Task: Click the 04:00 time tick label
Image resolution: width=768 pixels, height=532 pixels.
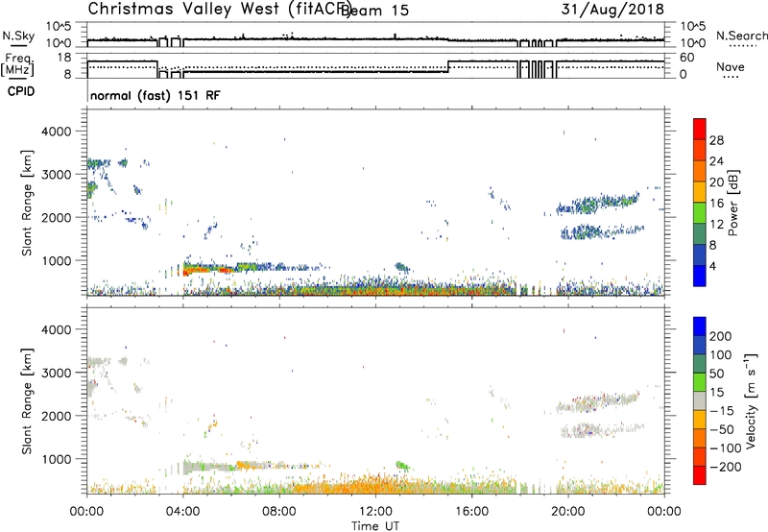Action: (x=182, y=512)
